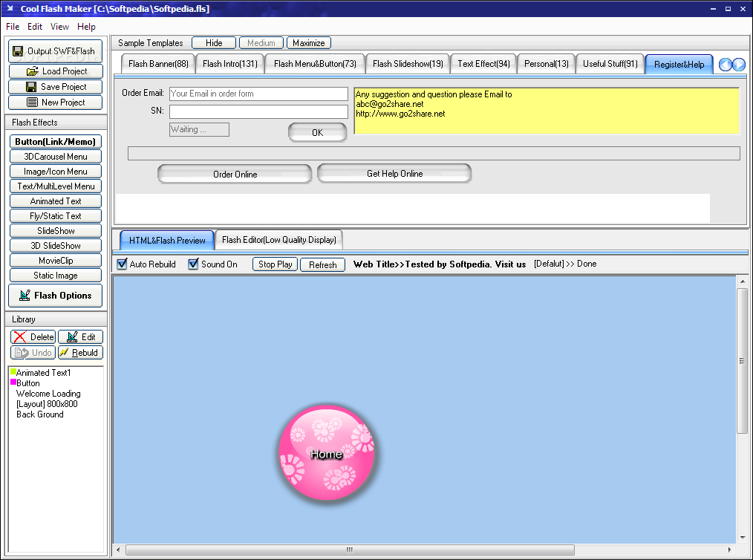Add an Image/Icon Menu effect
Screen dimensions: 753x560
pos(55,172)
